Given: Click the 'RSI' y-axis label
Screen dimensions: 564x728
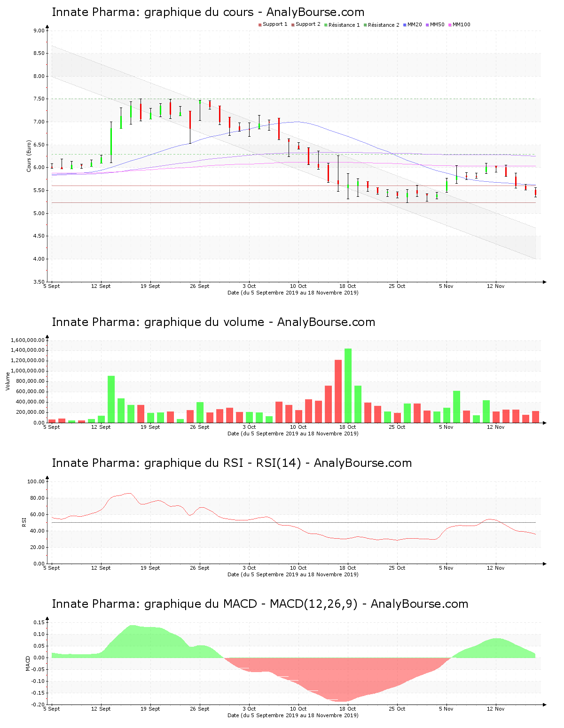Looking at the screenshot, I should coord(24,522).
